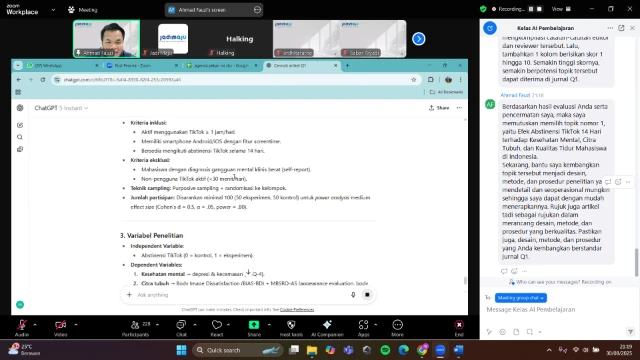The height and width of the screenshot is (360, 640).
Task: Click the Meeting tab in Zoom Workplace
Action: point(83,10)
